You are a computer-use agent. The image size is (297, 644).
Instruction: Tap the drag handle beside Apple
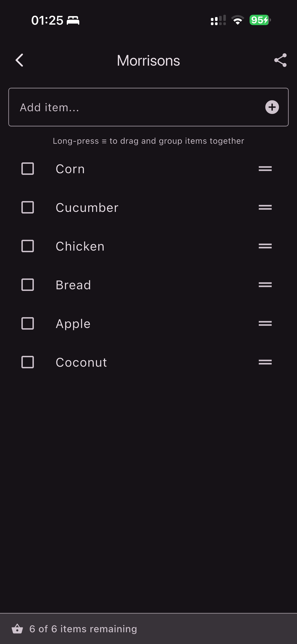[x=265, y=324]
